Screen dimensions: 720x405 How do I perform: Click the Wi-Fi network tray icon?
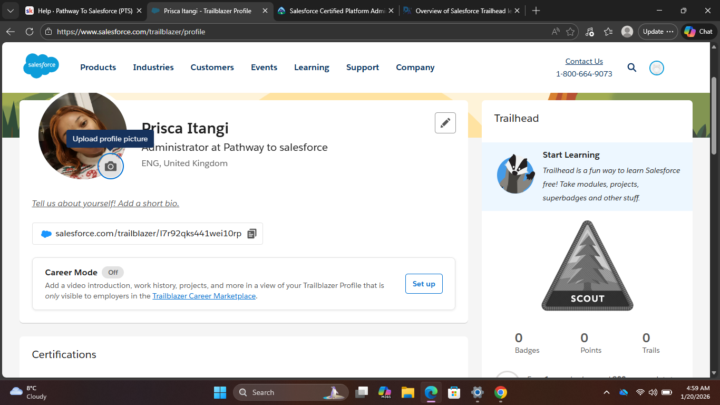point(640,393)
